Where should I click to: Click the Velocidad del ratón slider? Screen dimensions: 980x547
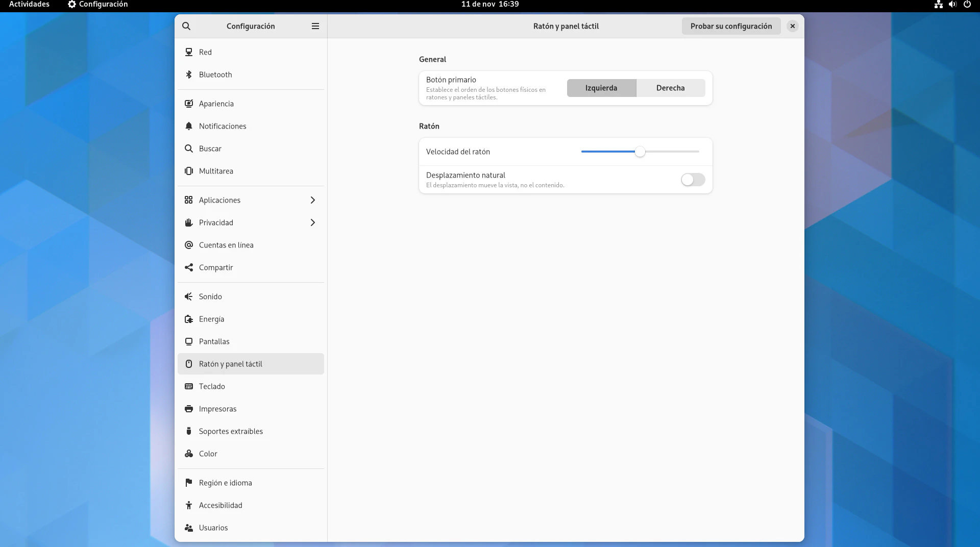pos(640,152)
